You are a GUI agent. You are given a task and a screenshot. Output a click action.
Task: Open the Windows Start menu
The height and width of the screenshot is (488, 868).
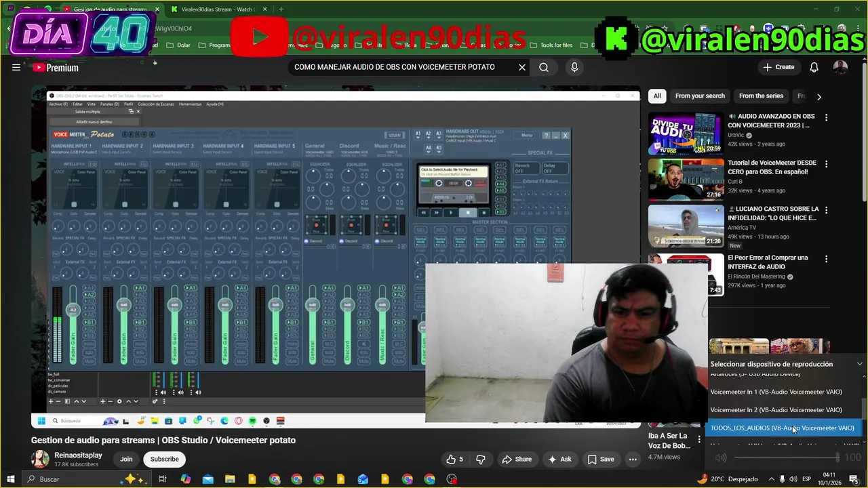[x=10, y=479]
